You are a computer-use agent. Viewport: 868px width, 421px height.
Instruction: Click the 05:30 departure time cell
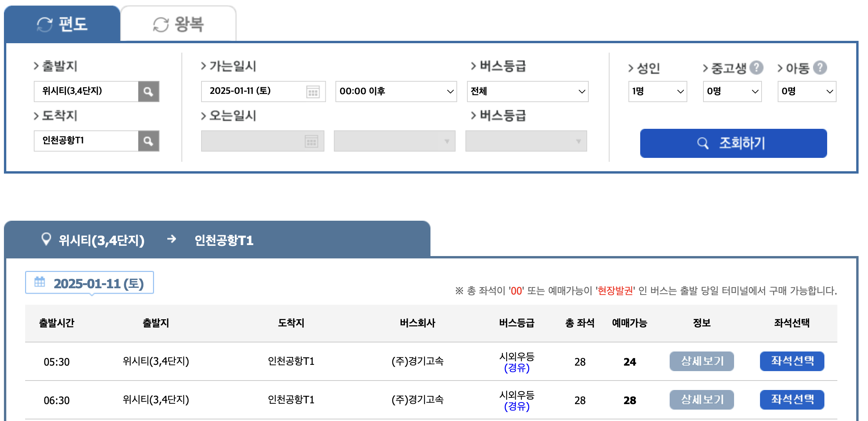click(57, 362)
